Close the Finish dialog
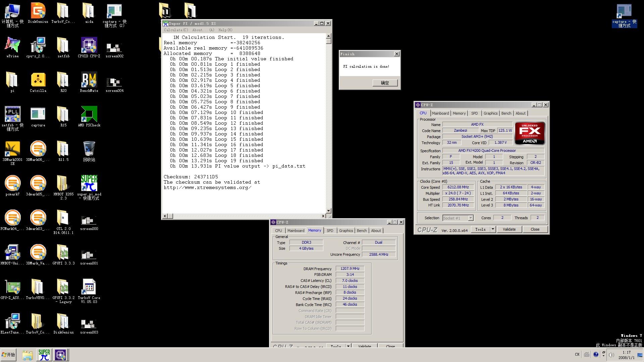 pyautogui.click(x=397, y=54)
